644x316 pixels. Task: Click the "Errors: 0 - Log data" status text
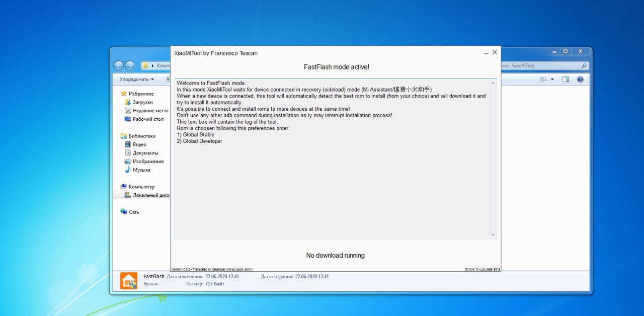[x=482, y=269]
